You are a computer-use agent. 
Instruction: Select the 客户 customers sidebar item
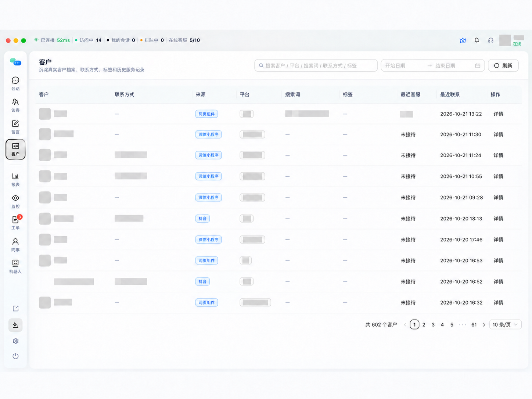[15, 149]
